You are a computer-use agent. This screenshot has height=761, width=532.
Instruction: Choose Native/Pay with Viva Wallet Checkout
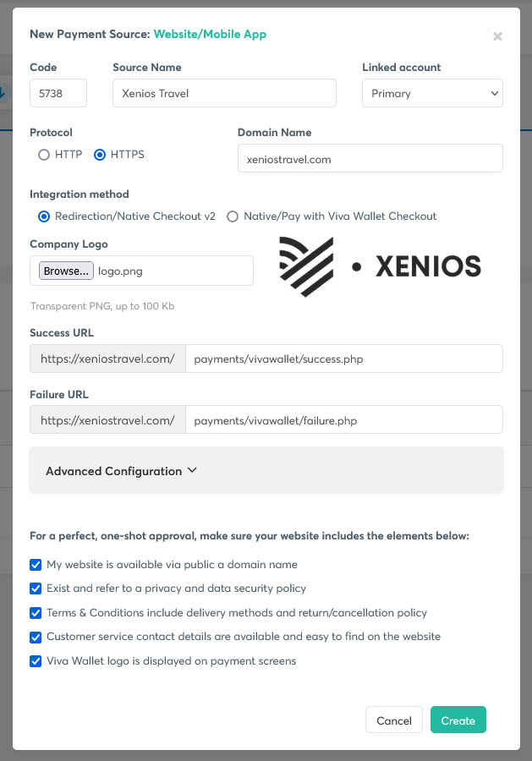[233, 216]
